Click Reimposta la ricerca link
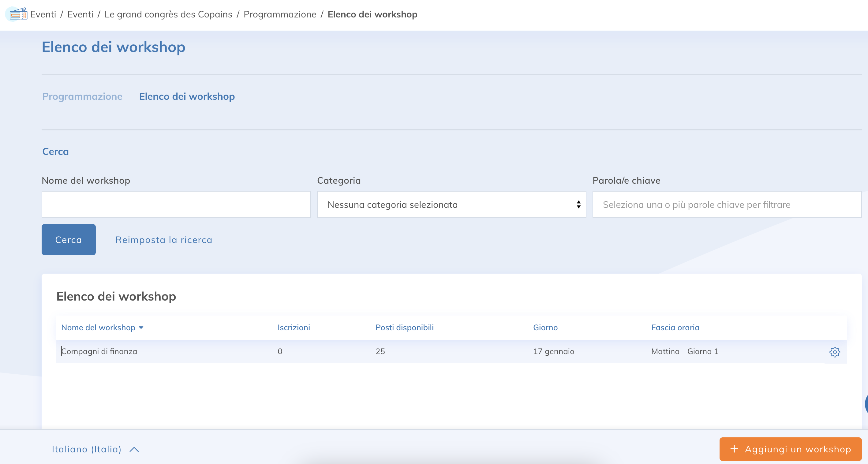868x464 pixels. coord(164,240)
